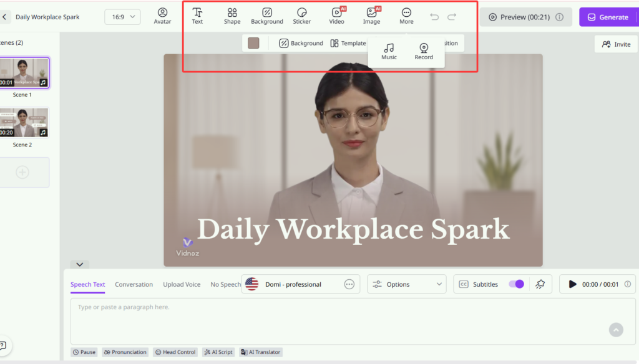639x364 pixels.
Task: Click the subtitle style pin icon
Action: [540, 284]
